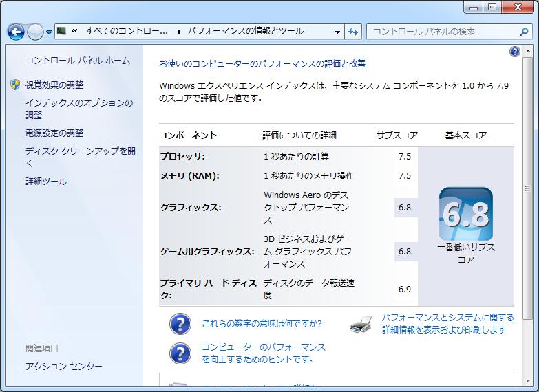Open コンピューターのパフォーマンスを向上するためのヒント link
Screen dimensions: 539x392
[x=264, y=353]
